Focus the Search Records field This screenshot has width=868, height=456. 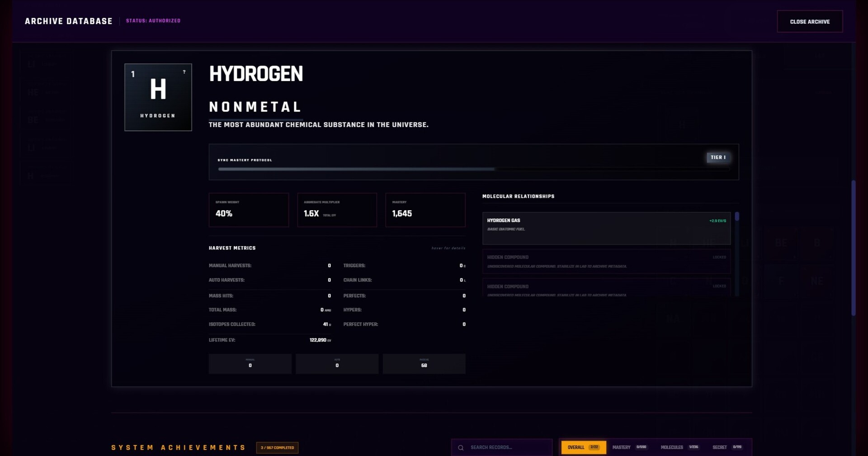click(502, 447)
